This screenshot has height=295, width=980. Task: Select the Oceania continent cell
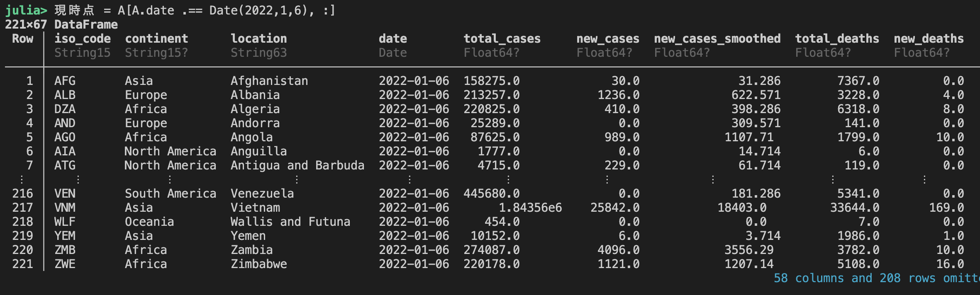[149, 222]
